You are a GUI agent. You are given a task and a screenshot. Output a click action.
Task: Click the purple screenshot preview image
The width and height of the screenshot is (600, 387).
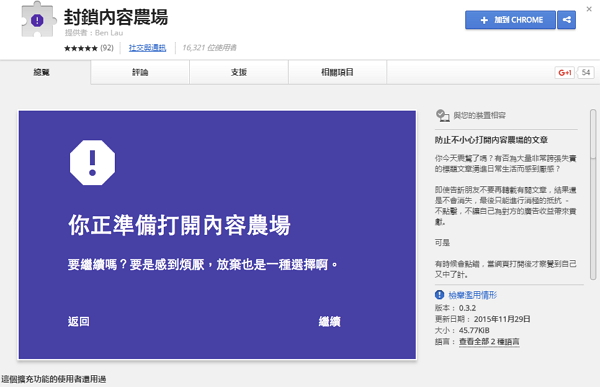(217, 235)
